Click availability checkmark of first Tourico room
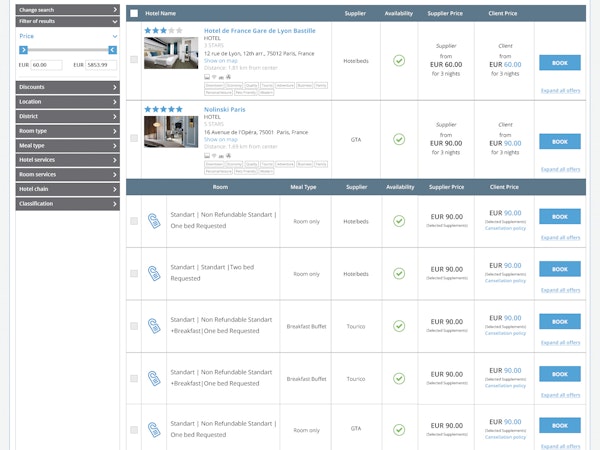 [x=399, y=326]
